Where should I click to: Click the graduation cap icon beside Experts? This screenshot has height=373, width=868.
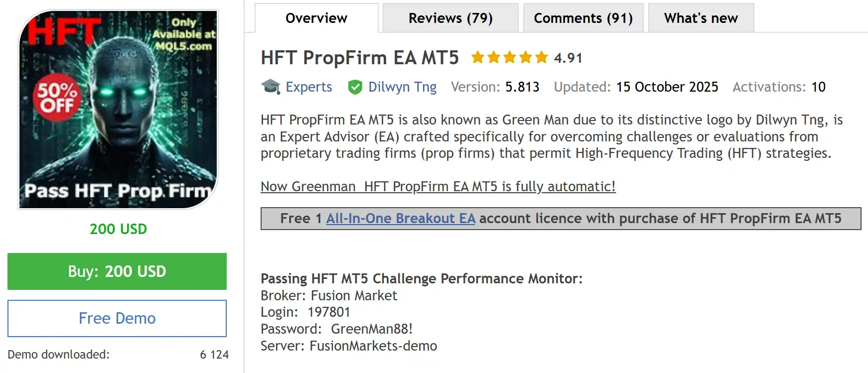pos(271,87)
